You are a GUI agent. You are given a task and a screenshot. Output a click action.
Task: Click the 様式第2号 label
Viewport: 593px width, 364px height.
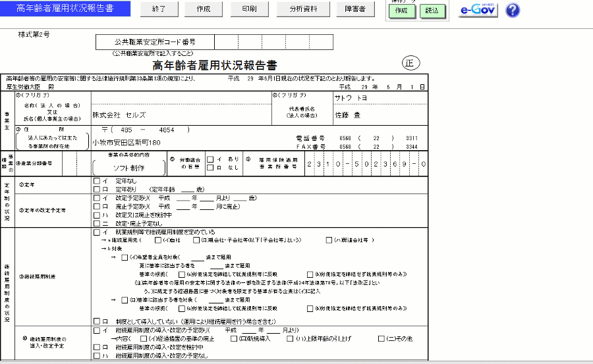point(34,34)
